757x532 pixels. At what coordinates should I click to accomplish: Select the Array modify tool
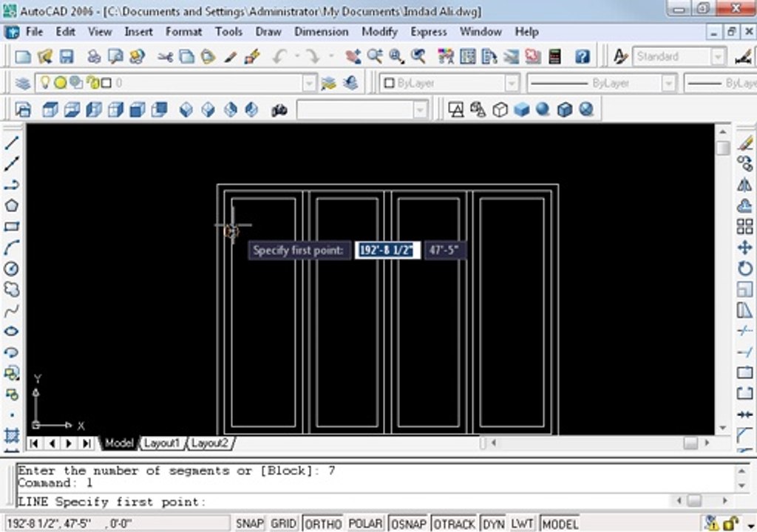[744, 226]
